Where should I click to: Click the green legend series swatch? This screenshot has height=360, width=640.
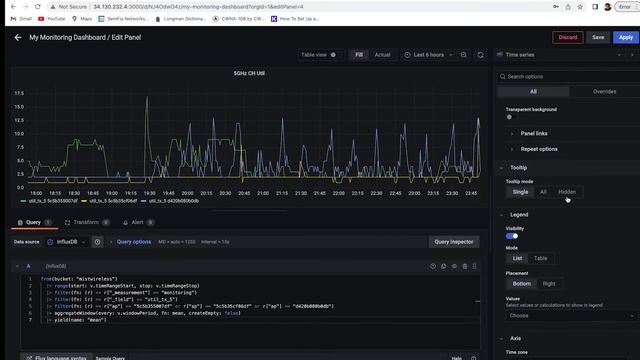[23, 201]
